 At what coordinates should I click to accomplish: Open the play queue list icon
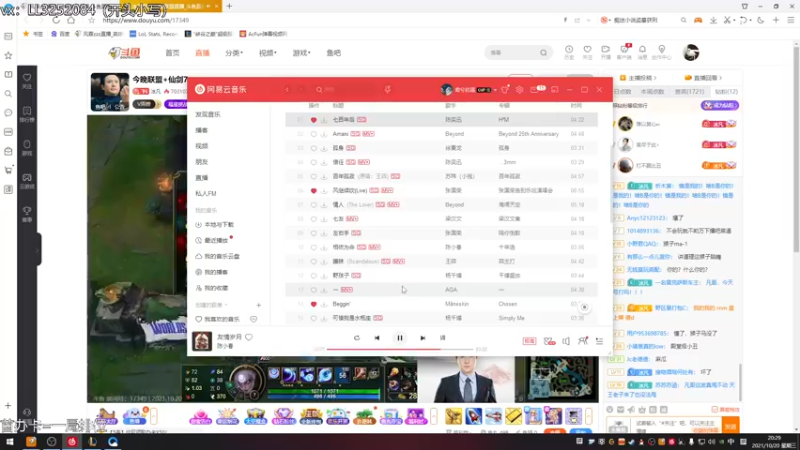pyautogui.click(x=599, y=341)
